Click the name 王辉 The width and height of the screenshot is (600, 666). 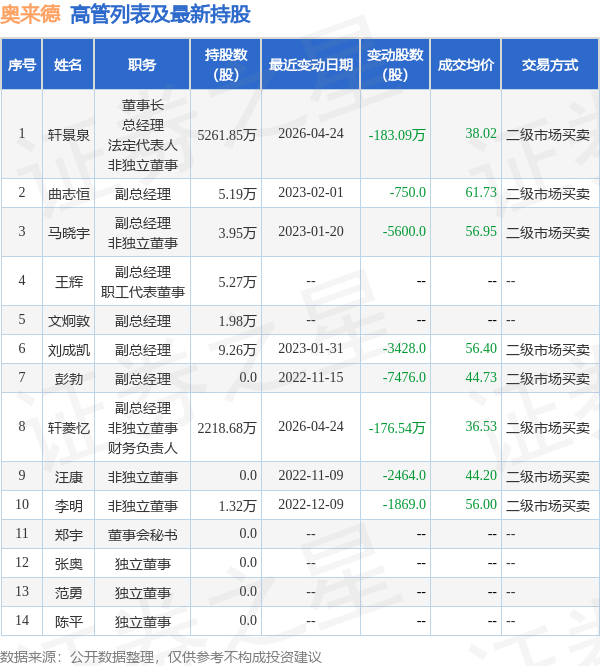(69, 282)
